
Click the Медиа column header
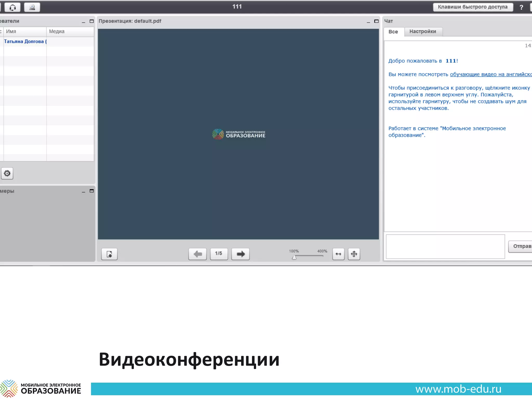70,31
